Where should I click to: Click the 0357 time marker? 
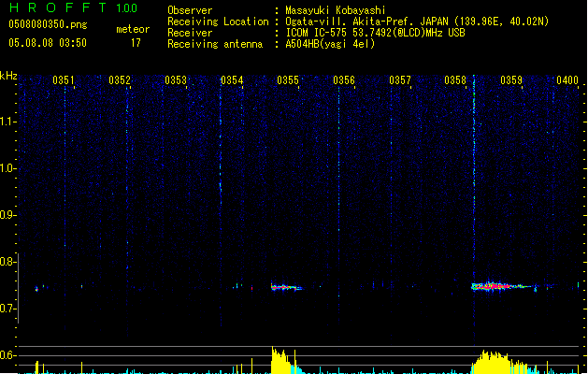tap(400, 80)
